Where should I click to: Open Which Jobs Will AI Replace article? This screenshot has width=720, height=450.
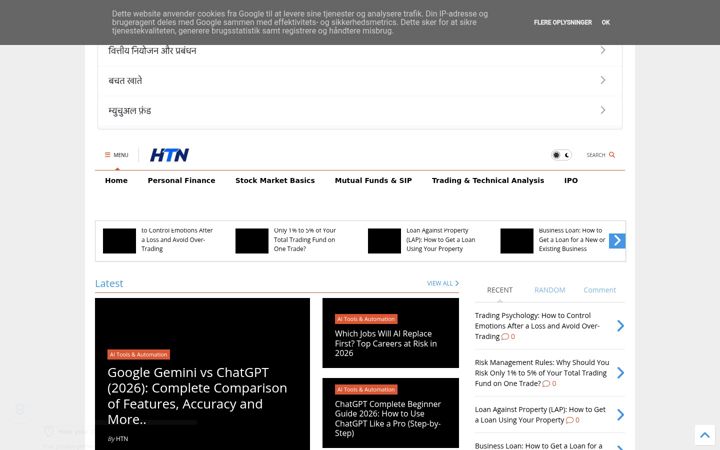pyautogui.click(x=386, y=343)
